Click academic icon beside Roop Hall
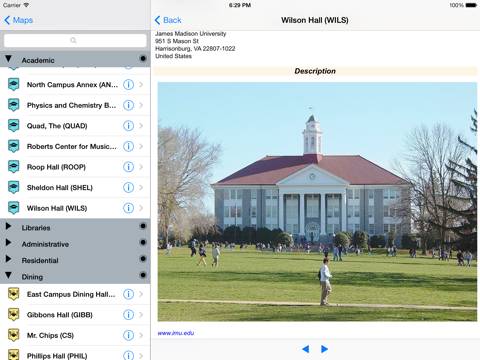Image resolution: width=480 pixels, height=360 pixels. click(13, 167)
